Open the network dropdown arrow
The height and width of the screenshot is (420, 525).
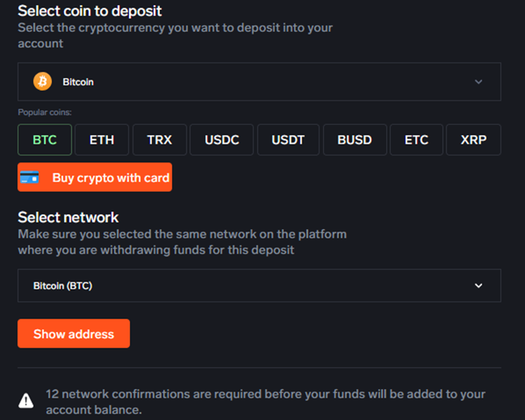(478, 286)
